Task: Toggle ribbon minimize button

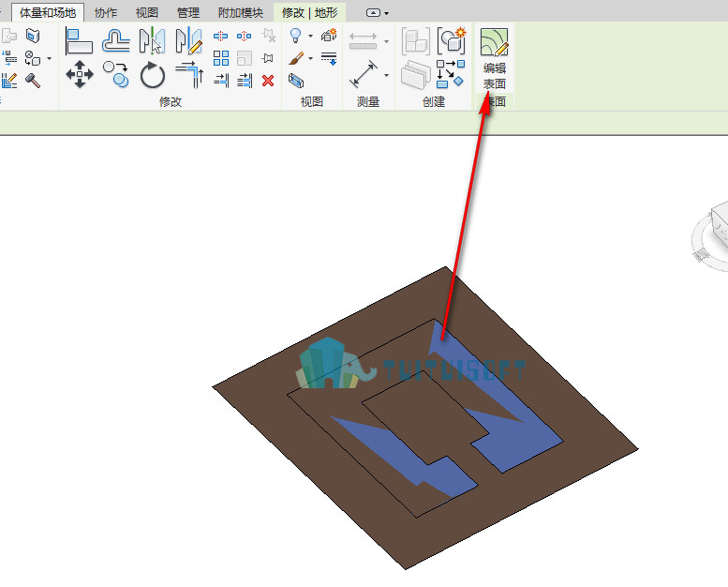Action: 373,13
